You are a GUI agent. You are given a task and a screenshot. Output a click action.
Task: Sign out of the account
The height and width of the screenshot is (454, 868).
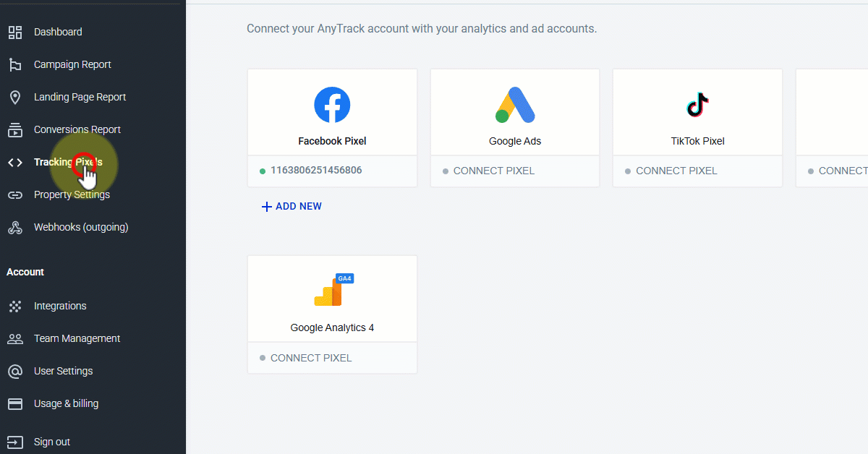click(52, 442)
